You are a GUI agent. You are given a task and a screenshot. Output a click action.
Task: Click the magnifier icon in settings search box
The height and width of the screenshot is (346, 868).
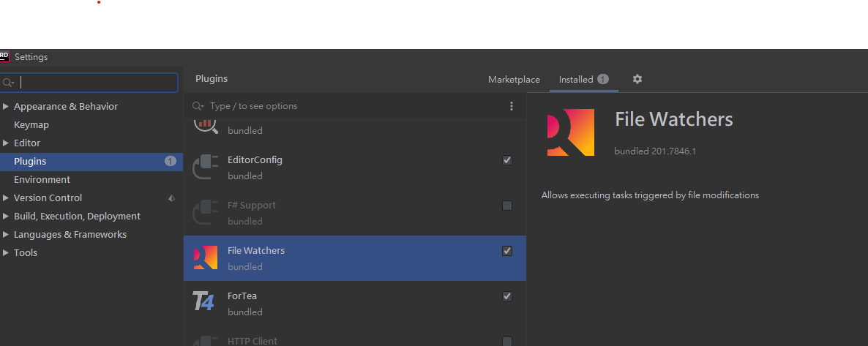pyautogui.click(x=8, y=83)
